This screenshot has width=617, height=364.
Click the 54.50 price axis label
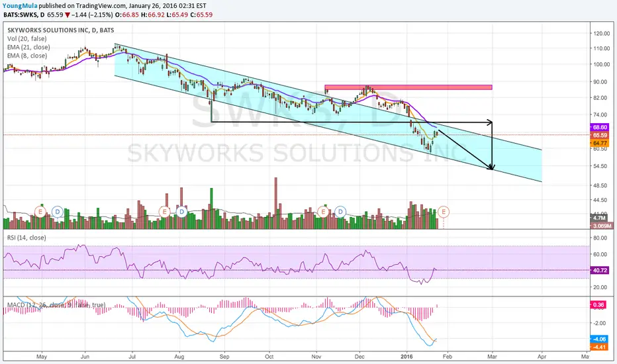600,166
